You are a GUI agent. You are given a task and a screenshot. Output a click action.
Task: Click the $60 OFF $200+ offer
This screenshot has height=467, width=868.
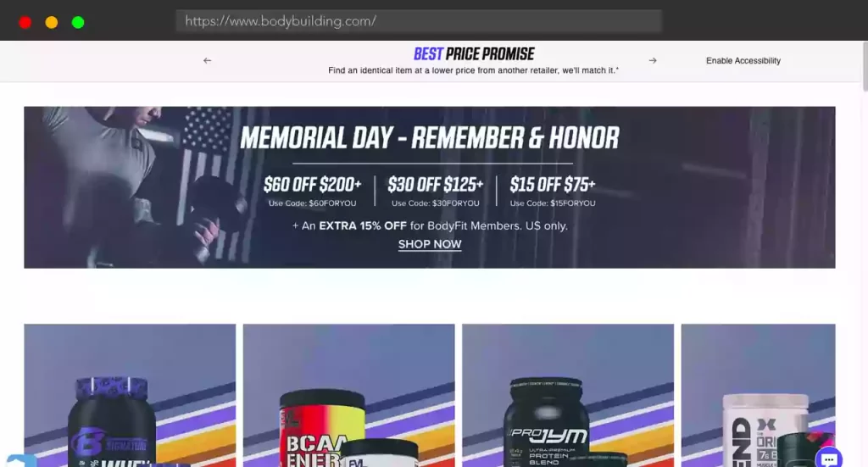point(312,191)
